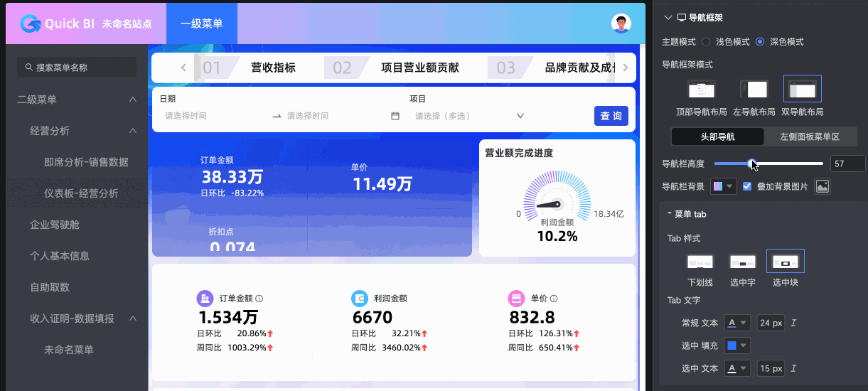
Task: Go to previous tab with left arrow
Action: tap(183, 68)
